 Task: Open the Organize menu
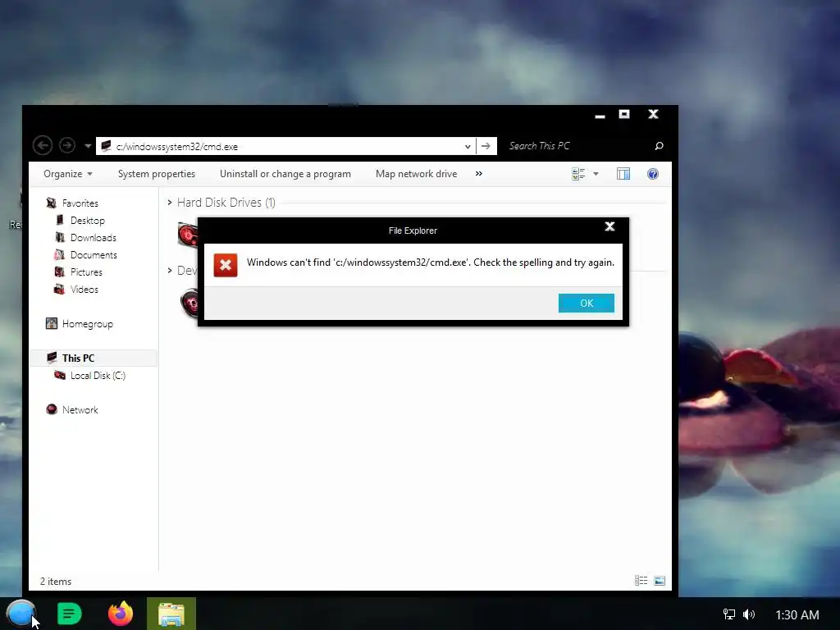click(x=67, y=174)
